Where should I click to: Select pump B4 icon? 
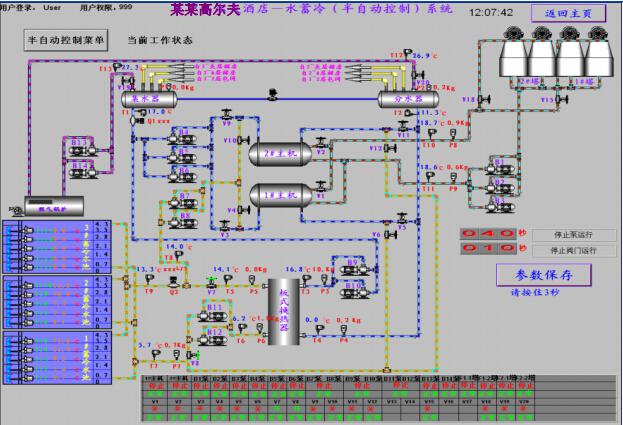tap(182, 139)
